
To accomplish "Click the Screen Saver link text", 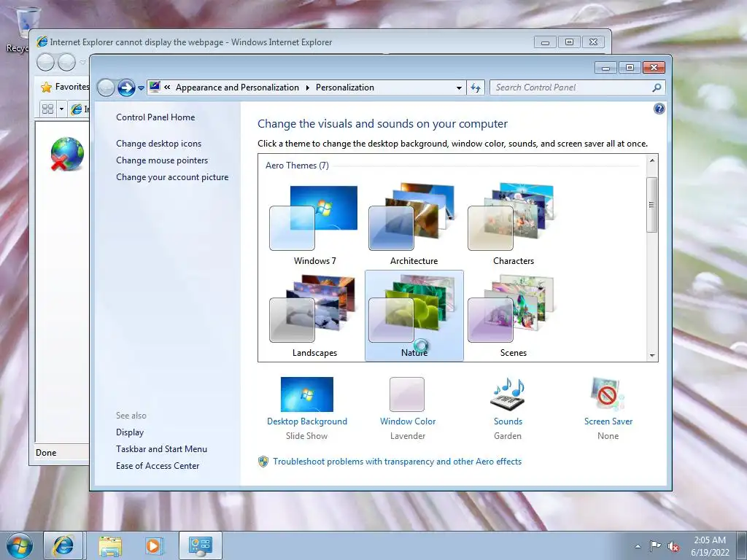I will [x=608, y=421].
